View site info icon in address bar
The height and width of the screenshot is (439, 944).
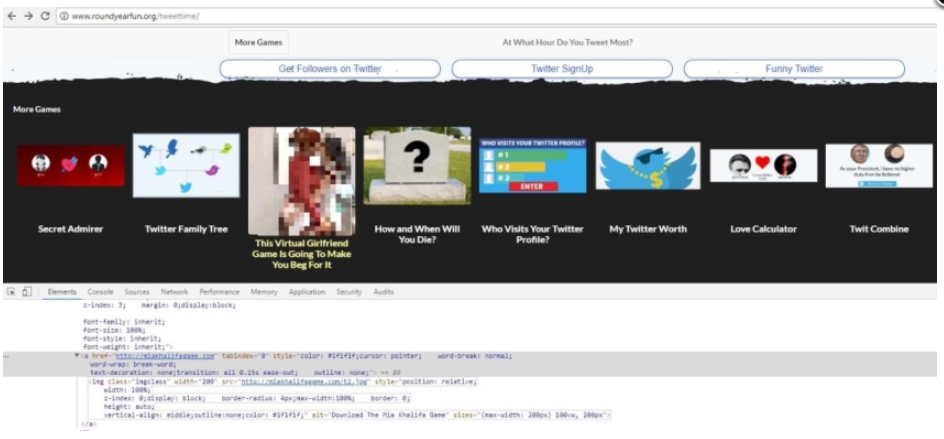[64, 17]
